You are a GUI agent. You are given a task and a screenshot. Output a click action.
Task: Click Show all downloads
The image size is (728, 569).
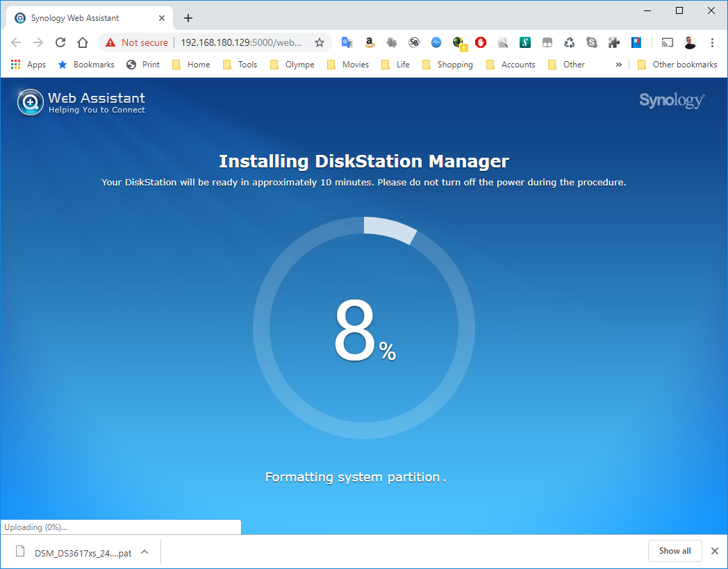pyautogui.click(x=675, y=551)
